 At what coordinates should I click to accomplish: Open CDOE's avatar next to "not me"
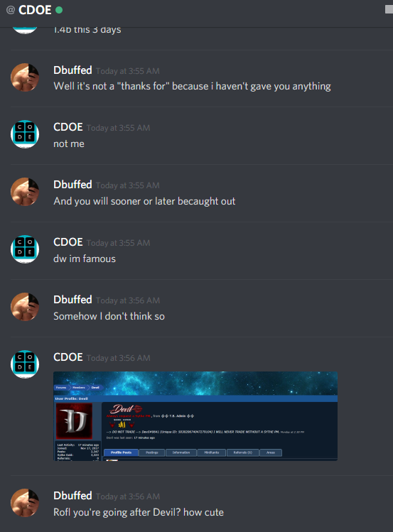point(25,134)
